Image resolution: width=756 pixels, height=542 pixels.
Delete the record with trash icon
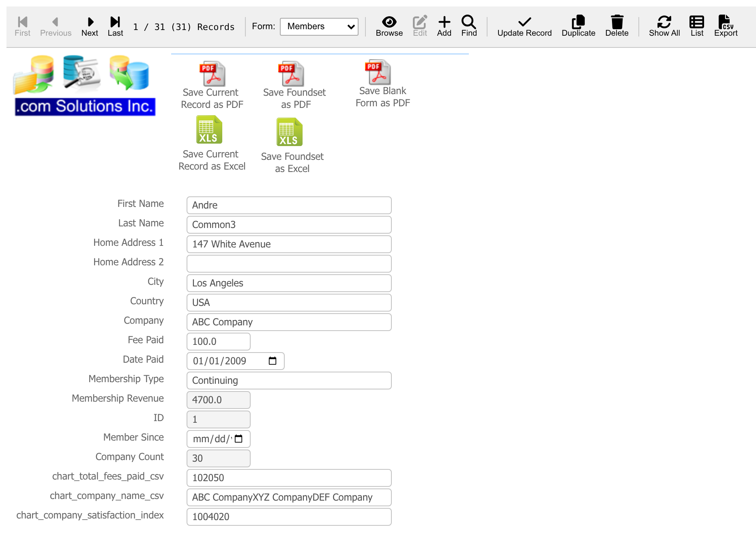click(x=617, y=26)
